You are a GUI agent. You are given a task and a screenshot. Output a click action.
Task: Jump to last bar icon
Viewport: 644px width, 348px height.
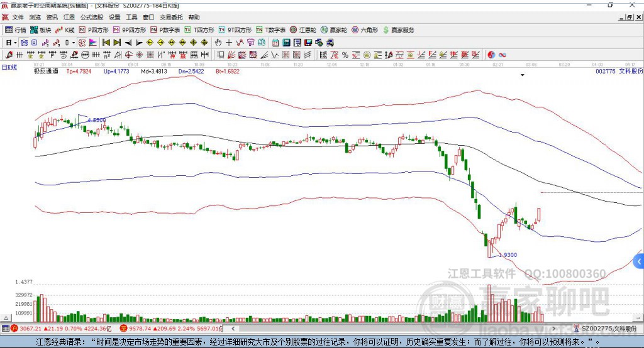tap(117, 43)
